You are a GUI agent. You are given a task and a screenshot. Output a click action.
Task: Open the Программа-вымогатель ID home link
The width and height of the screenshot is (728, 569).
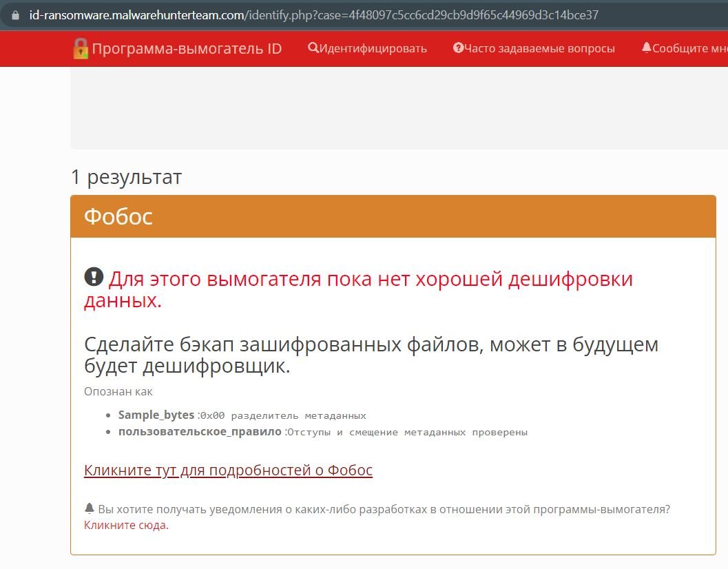click(x=178, y=49)
